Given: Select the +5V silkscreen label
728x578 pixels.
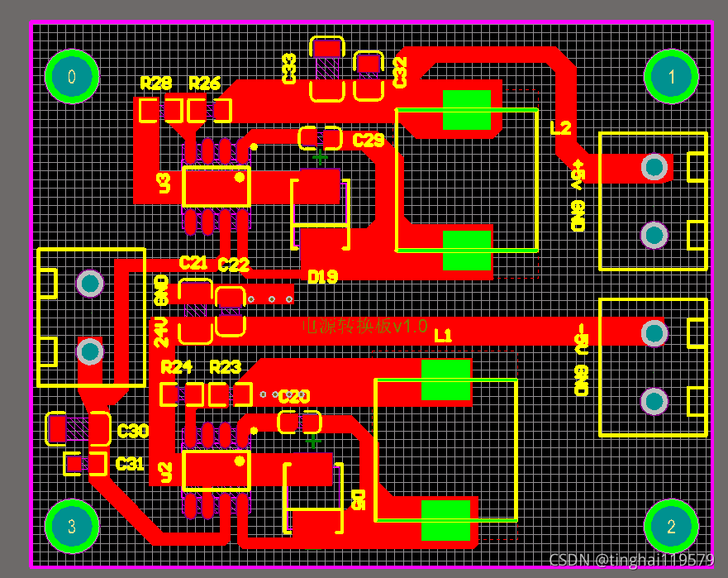Looking at the screenshot, I should click(577, 174).
